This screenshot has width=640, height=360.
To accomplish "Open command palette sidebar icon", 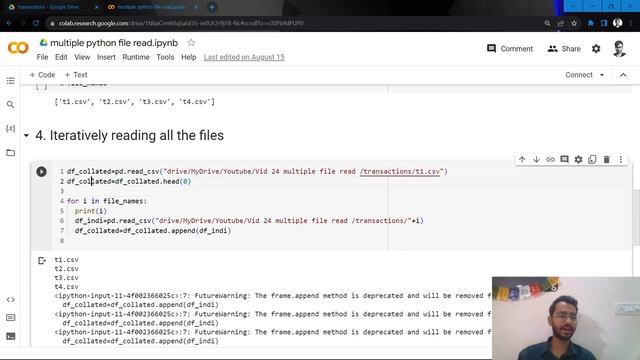I will 11,318.
